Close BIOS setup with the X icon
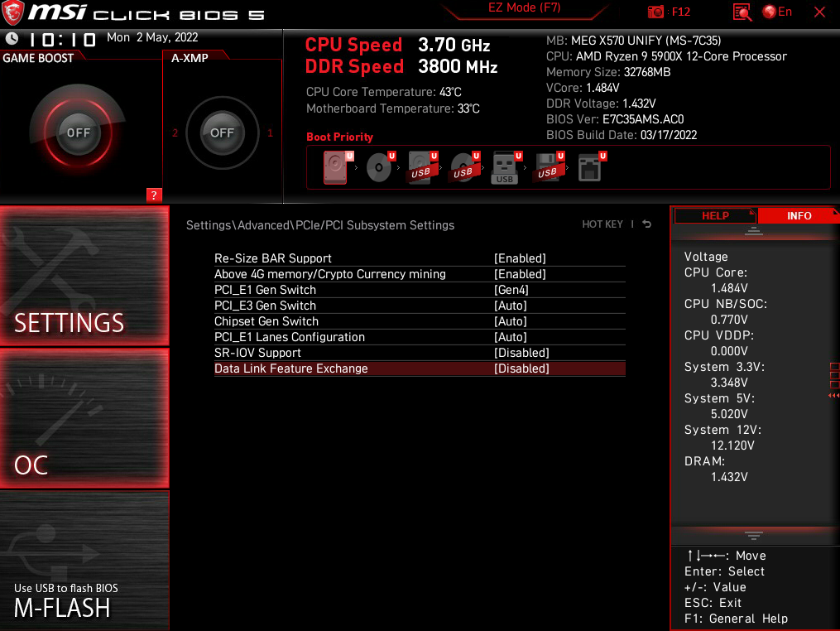 (x=819, y=12)
